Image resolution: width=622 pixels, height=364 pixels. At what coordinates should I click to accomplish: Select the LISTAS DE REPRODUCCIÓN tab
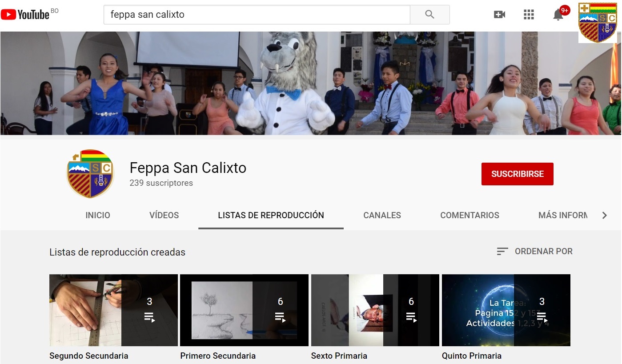(x=271, y=216)
